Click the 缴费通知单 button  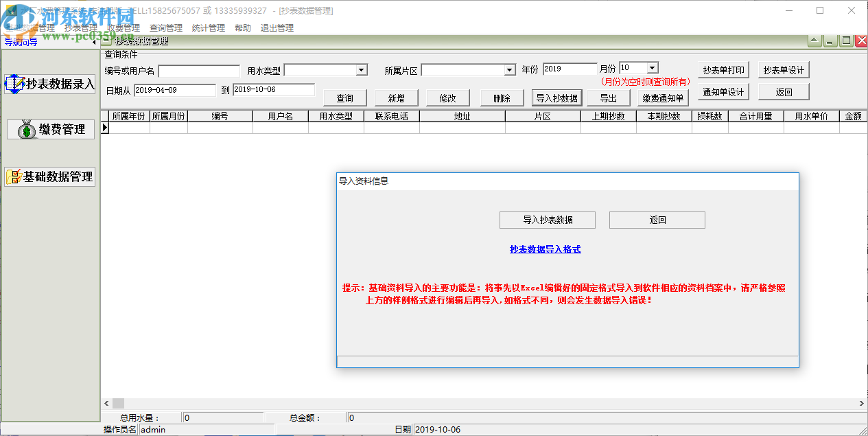point(663,97)
